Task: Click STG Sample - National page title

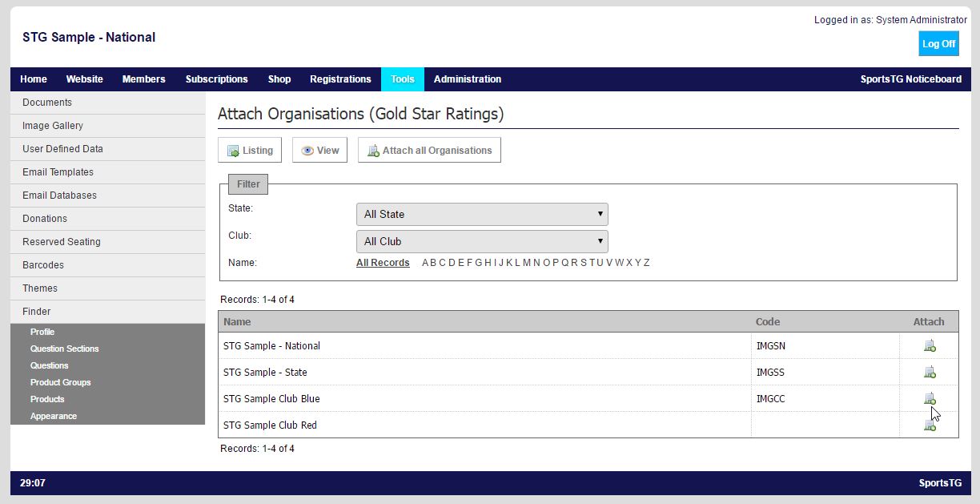Action: [x=89, y=37]
